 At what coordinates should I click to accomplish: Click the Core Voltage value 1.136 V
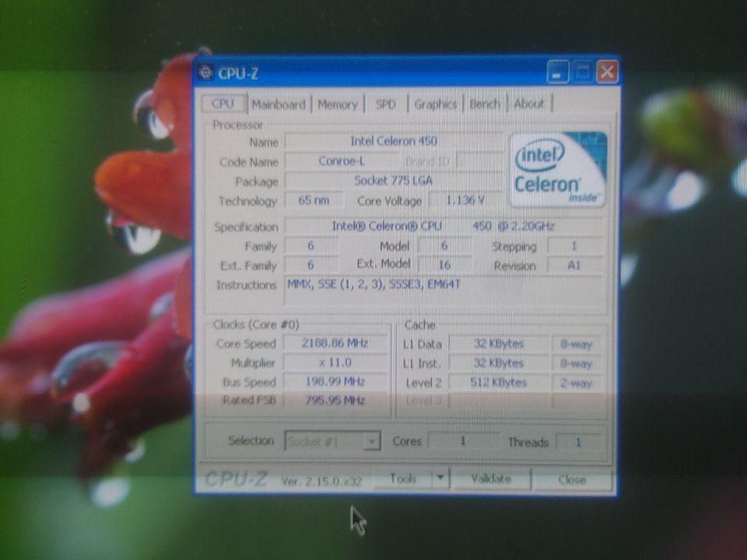click(x=465, y=200)
